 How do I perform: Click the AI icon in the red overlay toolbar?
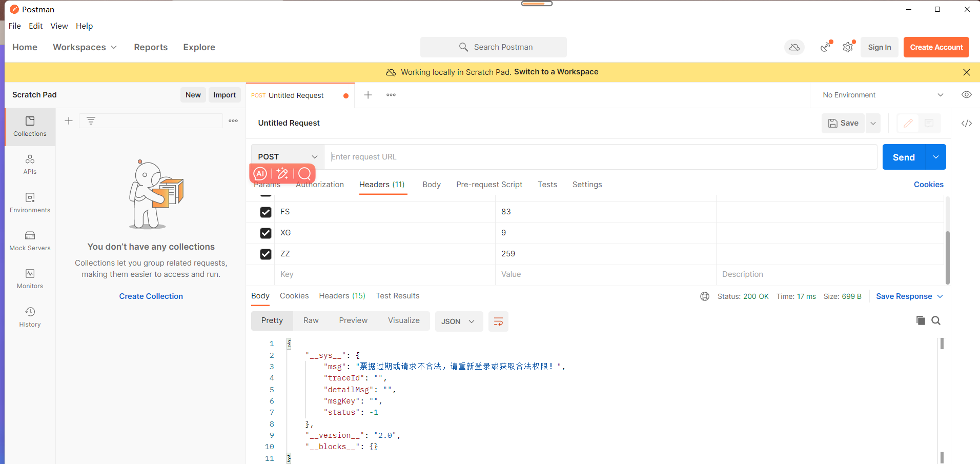[260, 174]
